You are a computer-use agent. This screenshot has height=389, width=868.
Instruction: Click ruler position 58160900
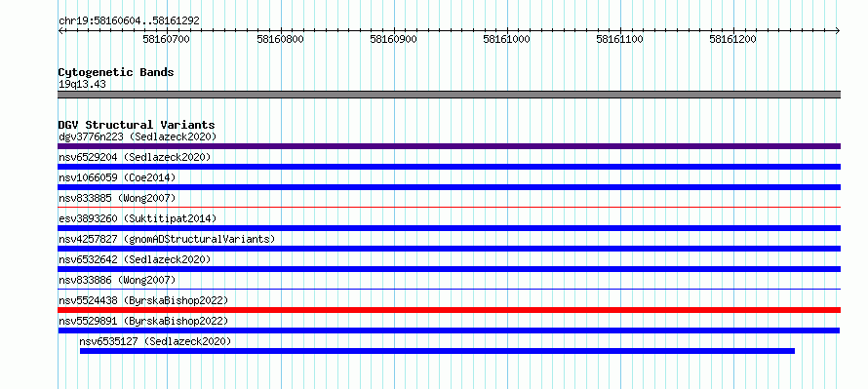tap(394, 39)
